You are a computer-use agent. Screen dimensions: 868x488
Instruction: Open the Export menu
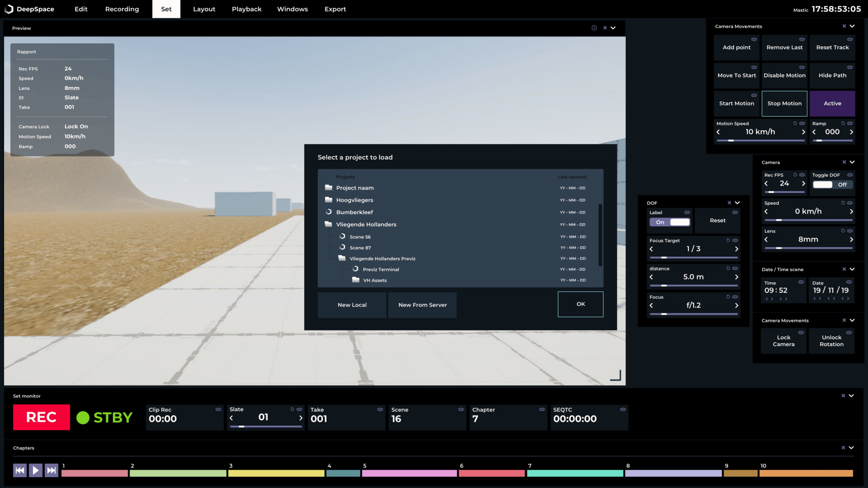[x=335, y=9]
